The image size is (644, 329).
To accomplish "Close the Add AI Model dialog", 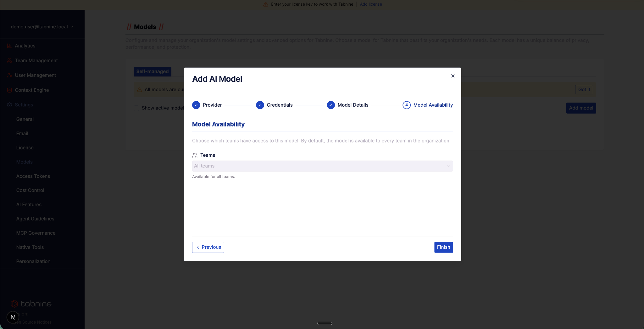I will point(453,76).
